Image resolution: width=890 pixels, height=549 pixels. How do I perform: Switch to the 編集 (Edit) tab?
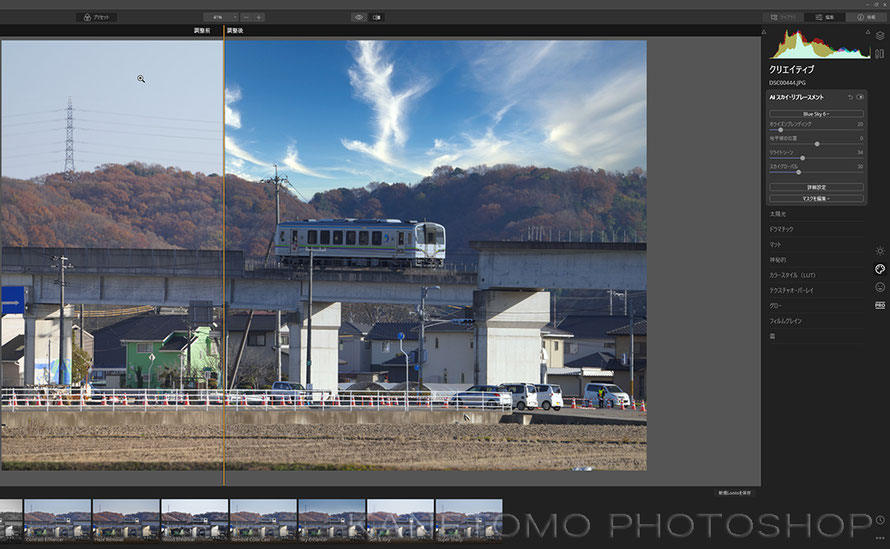click(825, 18)
